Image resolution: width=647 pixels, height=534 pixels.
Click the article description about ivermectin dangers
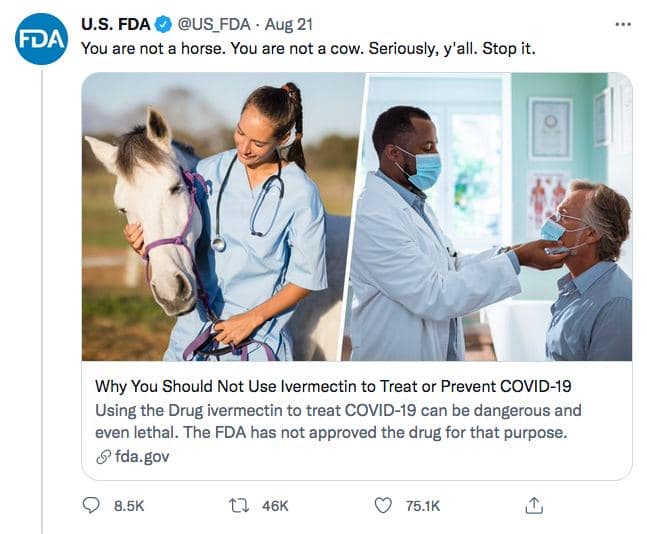338,421
